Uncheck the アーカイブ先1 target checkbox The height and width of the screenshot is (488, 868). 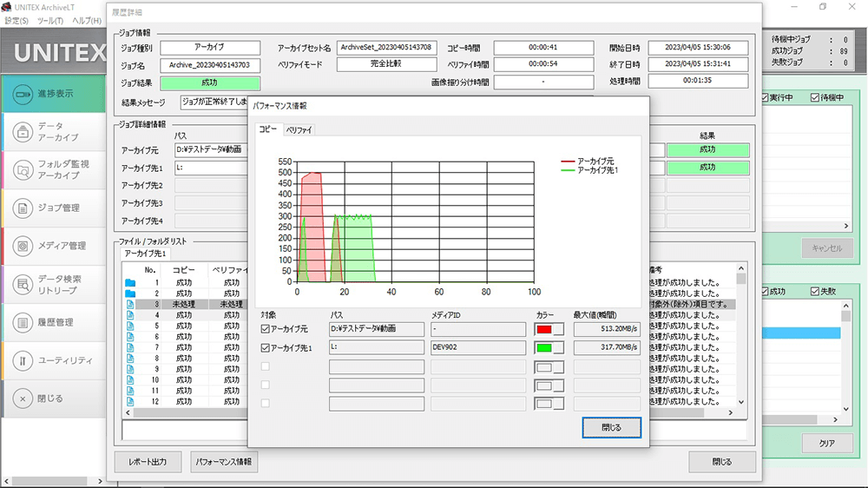(x=265, y=348)
